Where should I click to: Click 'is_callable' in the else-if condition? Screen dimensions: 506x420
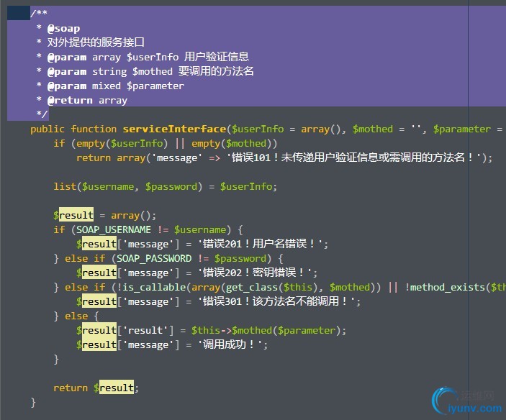154,287
